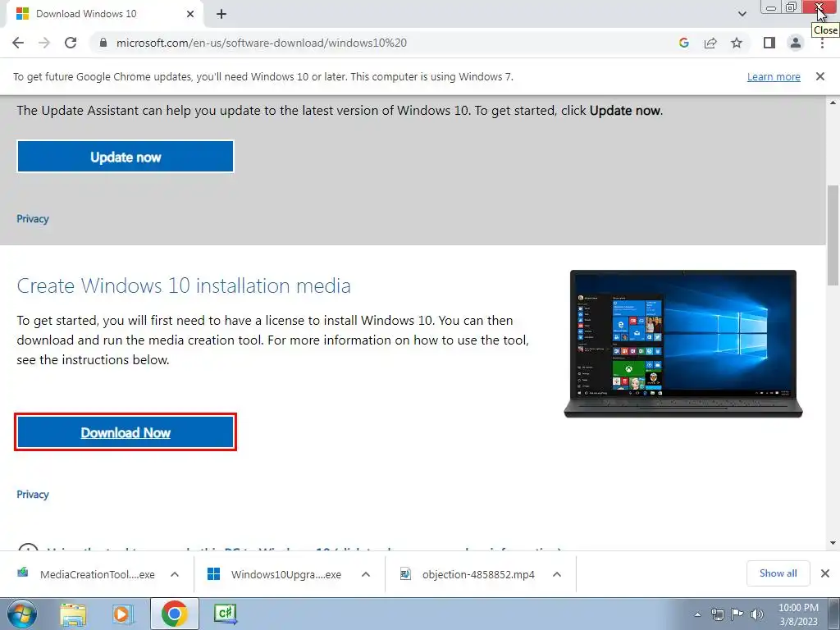
Task: Click the Chrome taskbar icon
Action: click(x=174, y=614)
